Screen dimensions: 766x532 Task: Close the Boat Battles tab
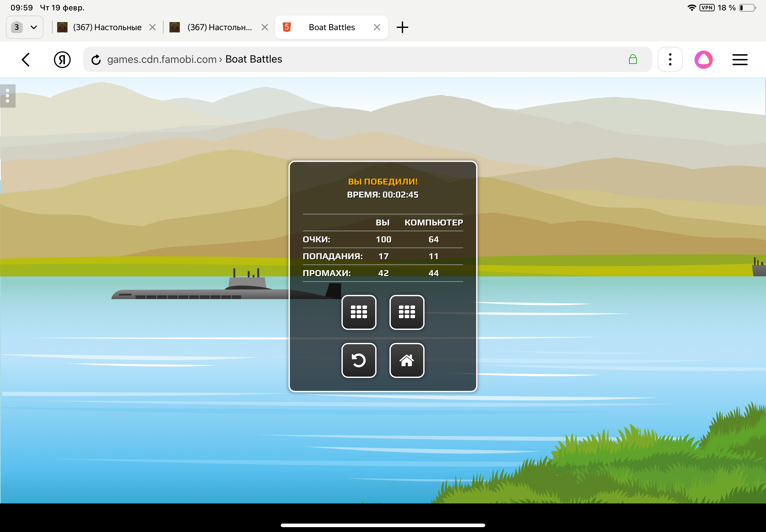377,27
